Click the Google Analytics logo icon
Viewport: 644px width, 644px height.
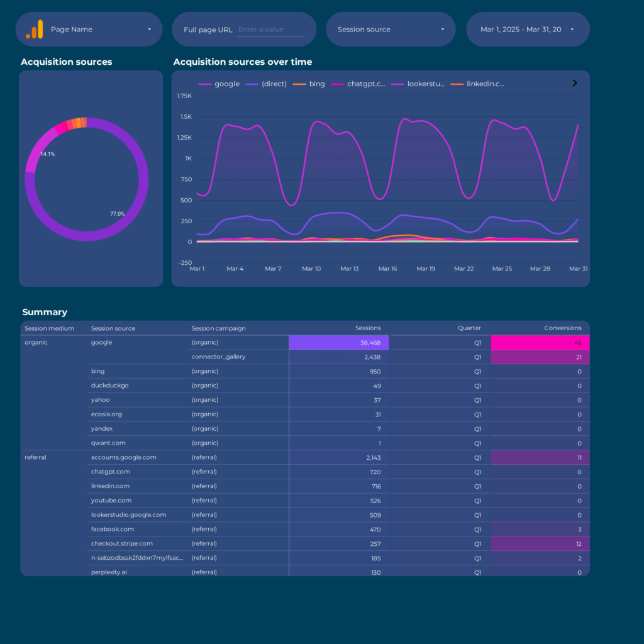[x=35, y=30]
